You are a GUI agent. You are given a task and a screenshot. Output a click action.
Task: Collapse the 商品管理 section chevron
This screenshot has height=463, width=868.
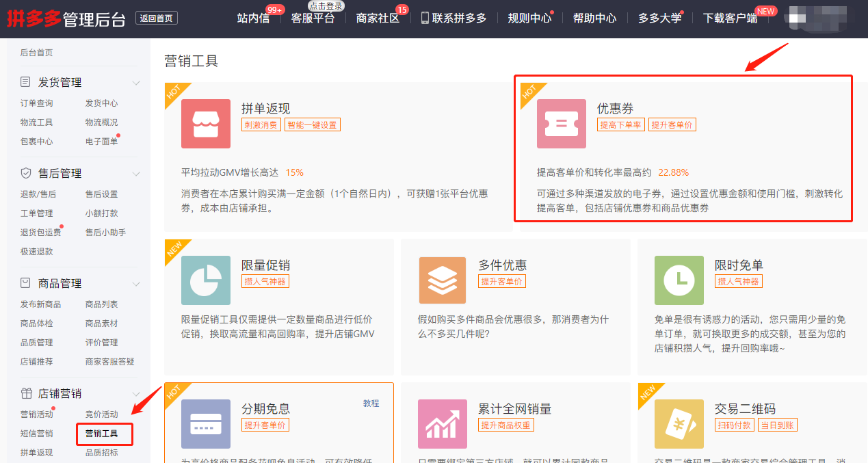pyautogui.click(x=136, y=284)
